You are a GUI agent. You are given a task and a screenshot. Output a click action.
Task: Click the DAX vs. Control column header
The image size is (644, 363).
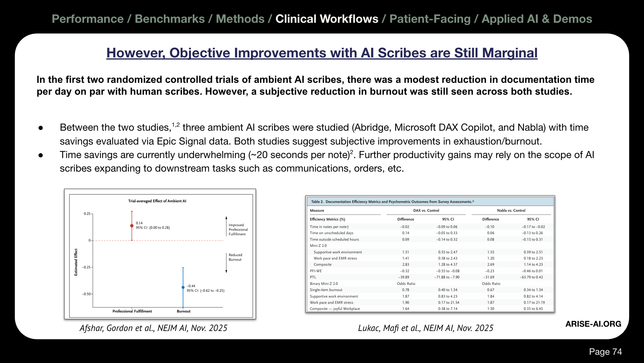point(426,211)
